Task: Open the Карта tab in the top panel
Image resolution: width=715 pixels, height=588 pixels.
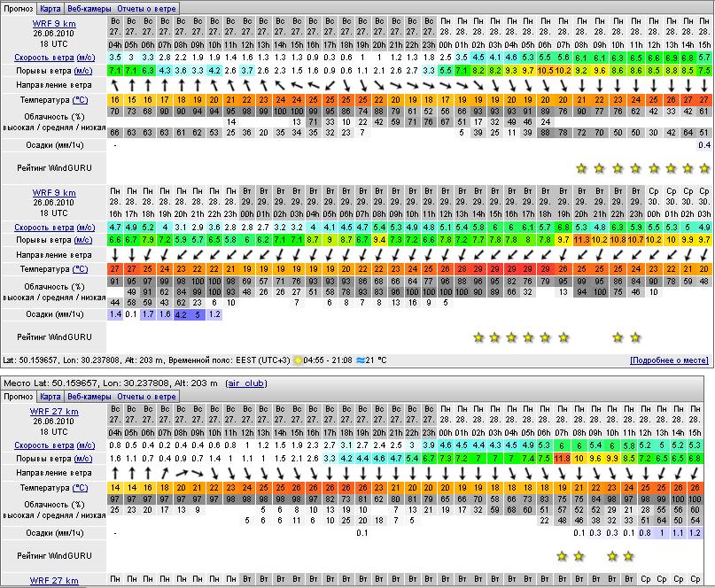Action: point(51,8)
